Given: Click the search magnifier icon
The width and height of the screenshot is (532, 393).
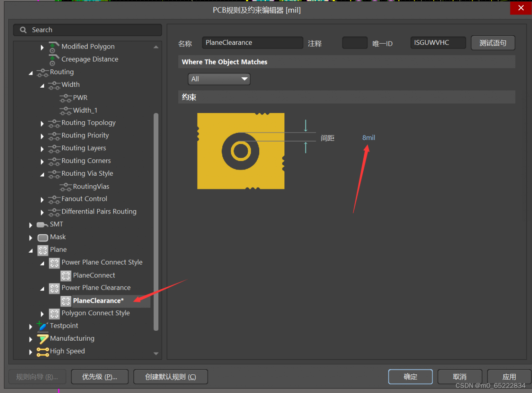Looking at the screenshot, I should [23, 30].
